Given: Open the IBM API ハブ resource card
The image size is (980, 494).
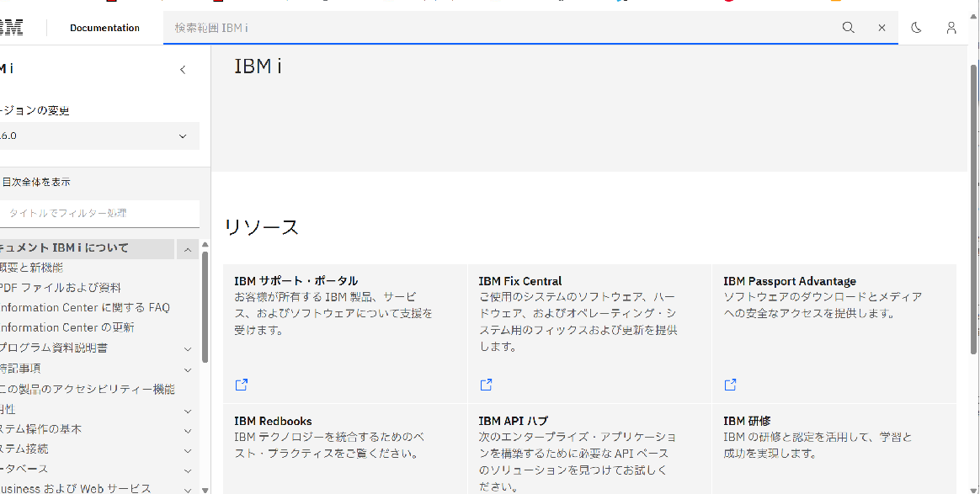Looking at the screenshot, I should (x=589, y=449).
